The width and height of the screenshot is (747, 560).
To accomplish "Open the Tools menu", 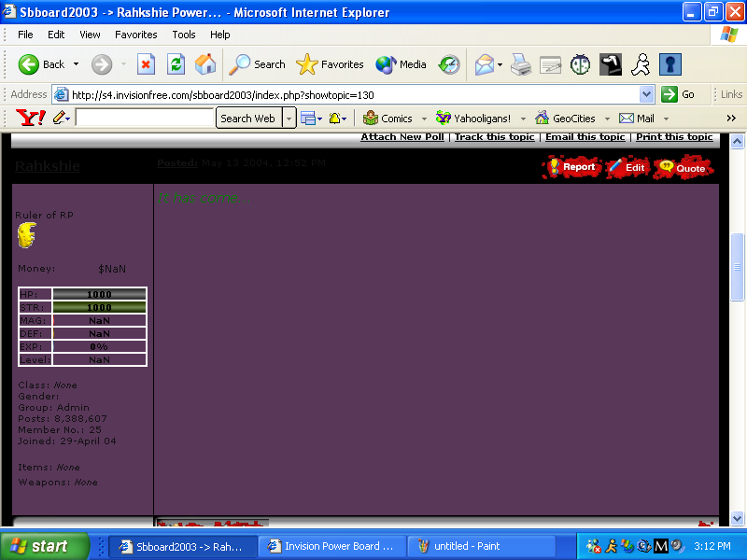I will [183, 35].
